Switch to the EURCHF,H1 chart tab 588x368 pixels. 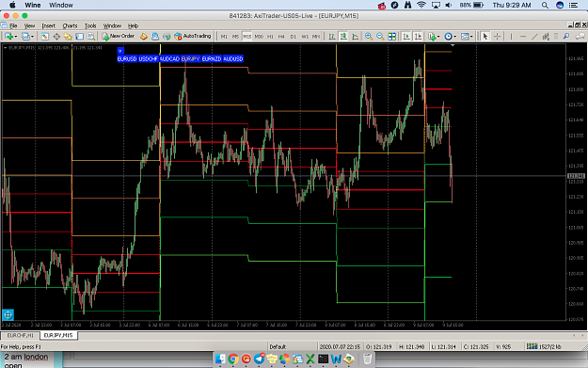[21, 335]
